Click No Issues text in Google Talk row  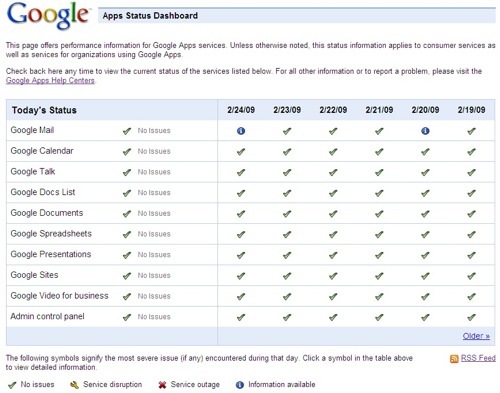pos(154,172)
